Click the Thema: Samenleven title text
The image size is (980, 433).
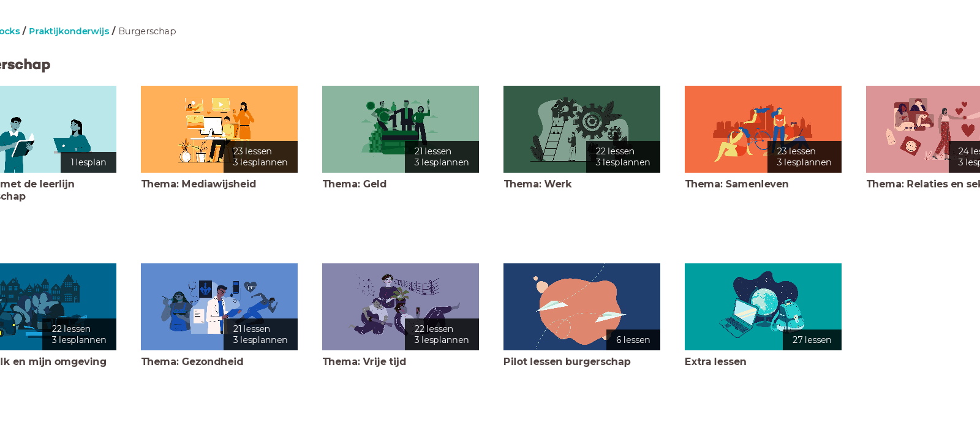point(737,184)
